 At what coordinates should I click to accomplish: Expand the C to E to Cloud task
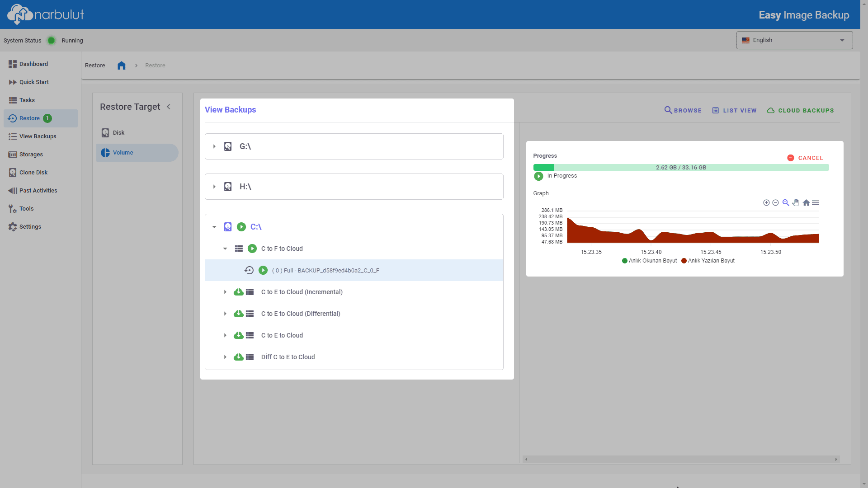pos(225,335)
